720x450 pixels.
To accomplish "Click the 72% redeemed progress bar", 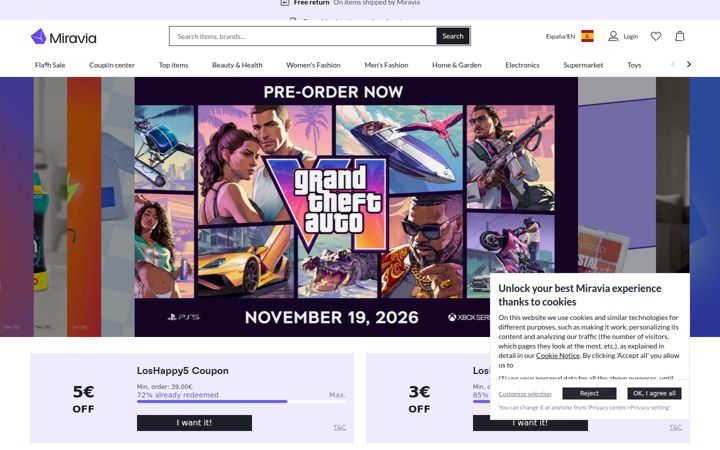I will 241,401.
